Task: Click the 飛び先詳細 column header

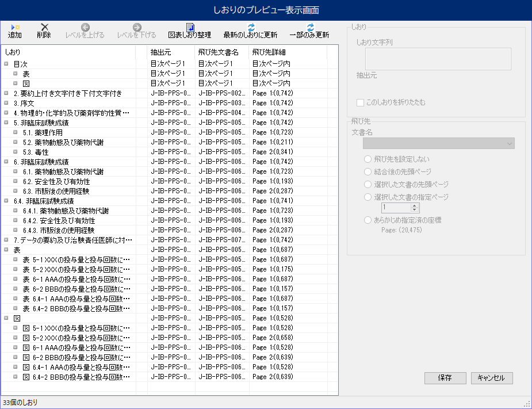Action: tap(288, 52)
